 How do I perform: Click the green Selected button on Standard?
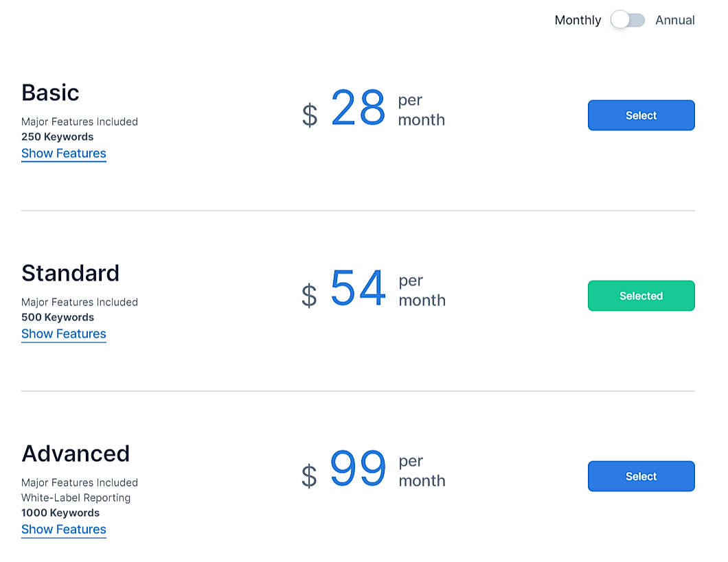tap(641, 296)
